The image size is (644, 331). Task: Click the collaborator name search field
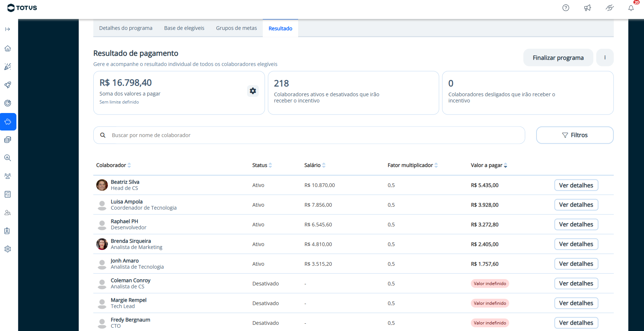click(313, 135)
